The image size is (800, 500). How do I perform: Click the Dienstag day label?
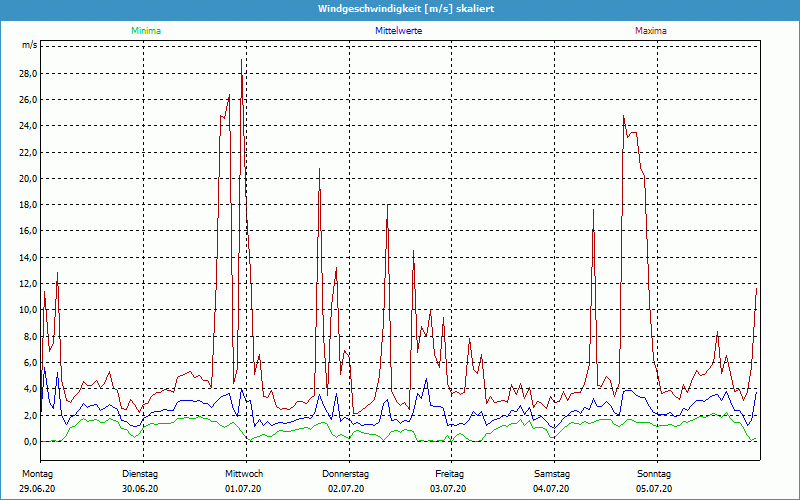(140, 474)
